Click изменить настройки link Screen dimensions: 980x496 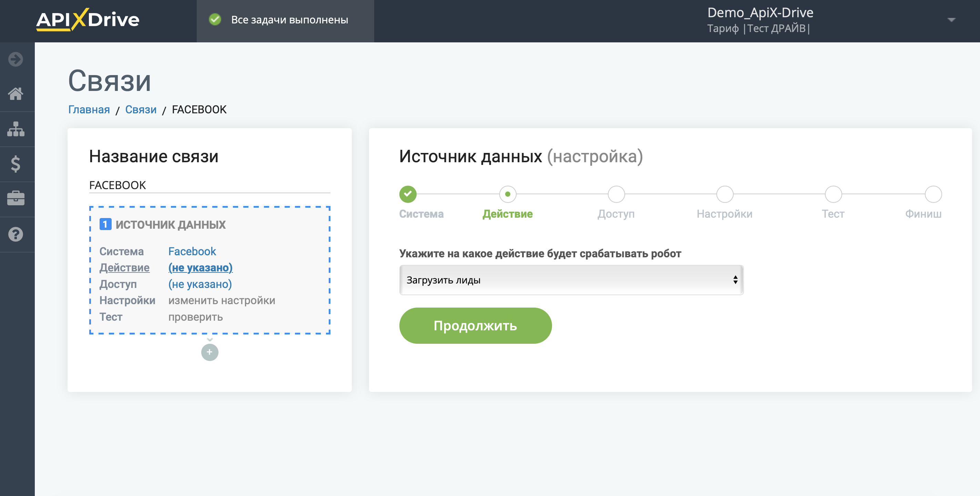tap(222, 300)
